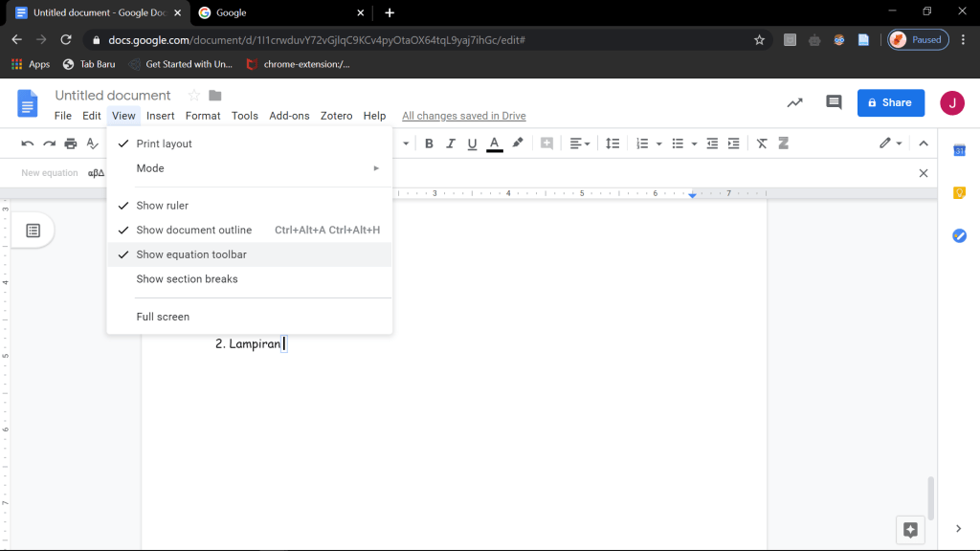The image size is (980, 551).
Task: Open the Insert menu
Action: pos(160,116)
